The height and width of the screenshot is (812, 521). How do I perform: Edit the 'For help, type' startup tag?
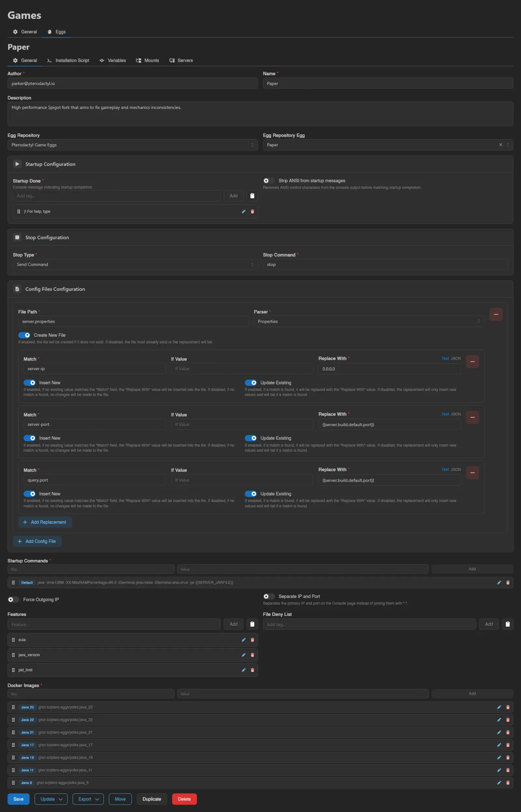(x=243, y=211)
